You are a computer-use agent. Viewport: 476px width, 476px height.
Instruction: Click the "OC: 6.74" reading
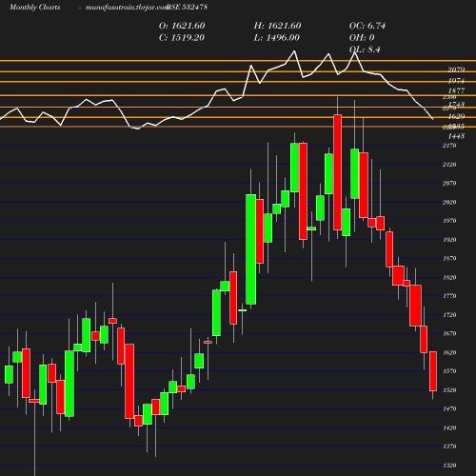[367, 26]
